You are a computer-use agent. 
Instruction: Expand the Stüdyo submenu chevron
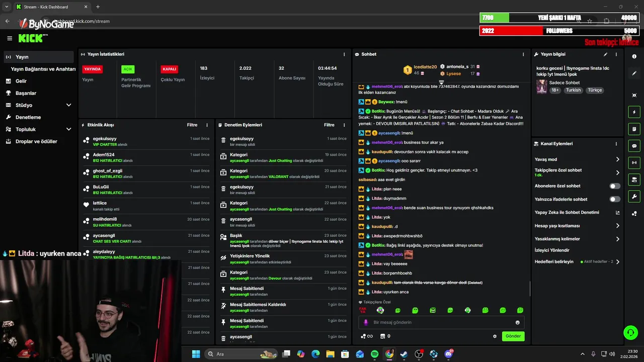68,105
